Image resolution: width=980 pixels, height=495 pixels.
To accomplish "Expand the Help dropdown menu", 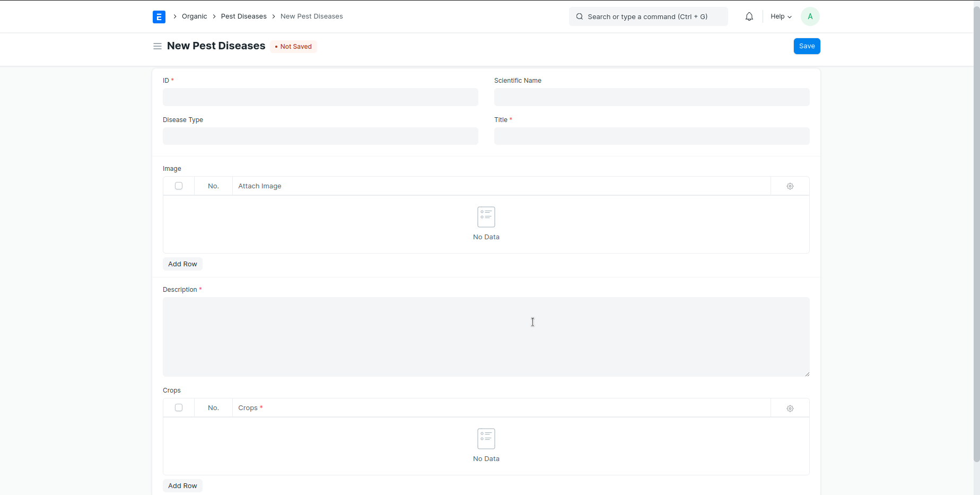I will (781, 16).
